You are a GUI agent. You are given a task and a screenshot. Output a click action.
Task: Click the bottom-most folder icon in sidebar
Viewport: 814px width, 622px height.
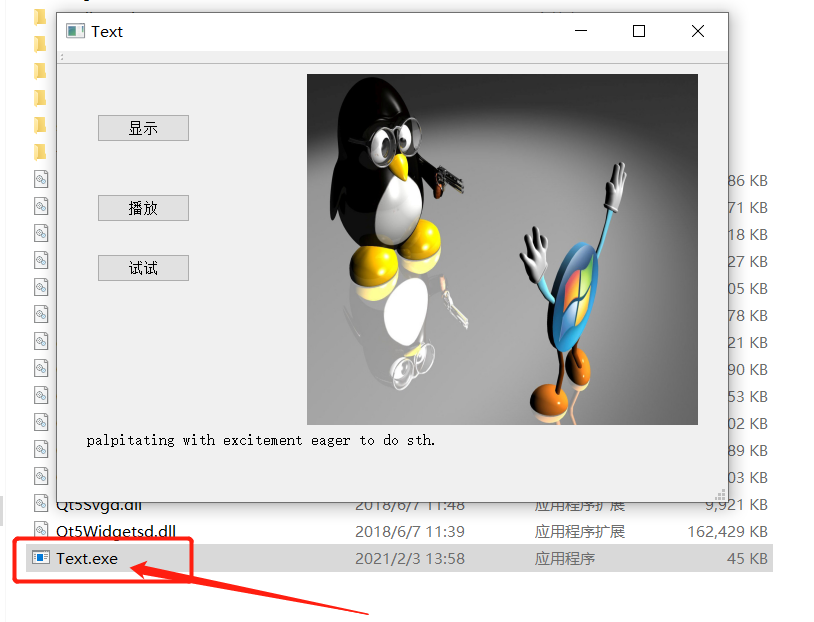tap(39, 152)
